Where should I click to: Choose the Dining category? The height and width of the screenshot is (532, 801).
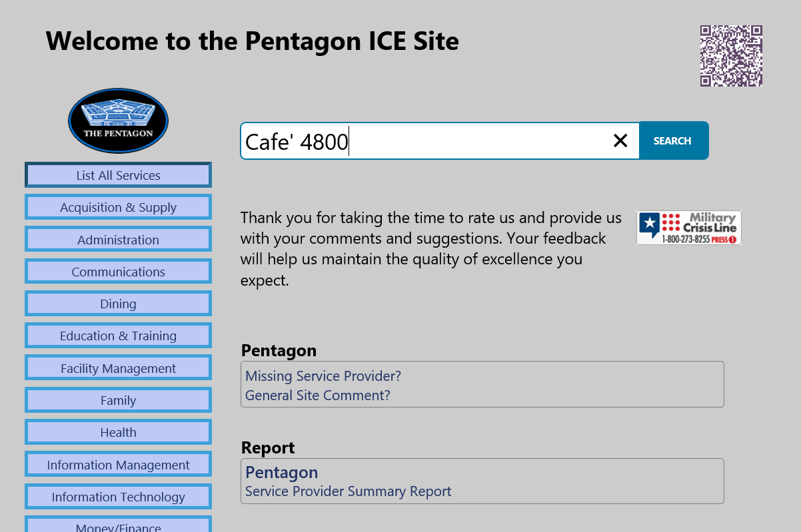click(118, 304)
